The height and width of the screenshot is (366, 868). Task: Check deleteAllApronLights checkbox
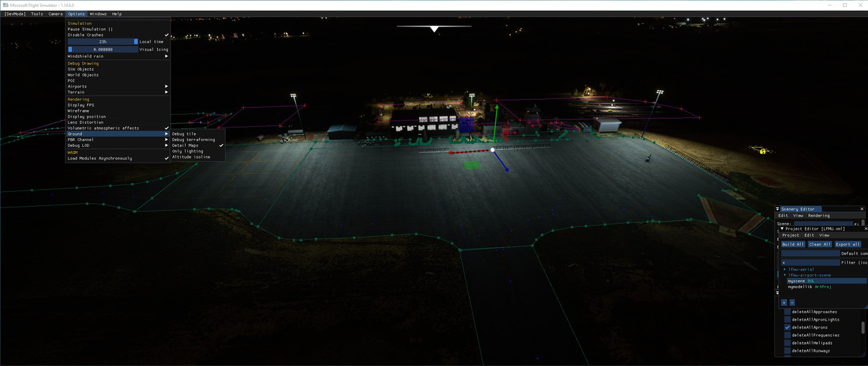(787, 319)
